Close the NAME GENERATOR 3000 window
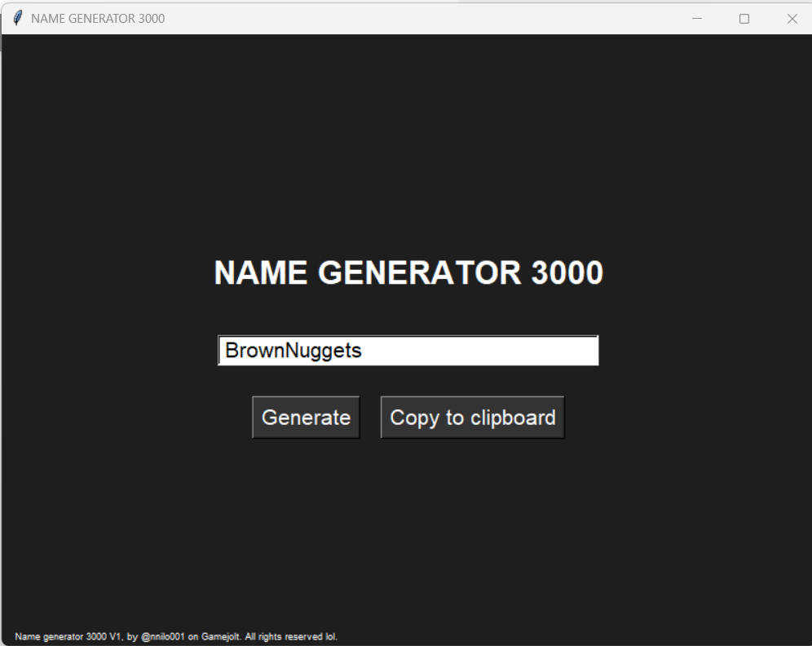Image resolution: width=812 pixels, height=646 pixels. point(792,19)
